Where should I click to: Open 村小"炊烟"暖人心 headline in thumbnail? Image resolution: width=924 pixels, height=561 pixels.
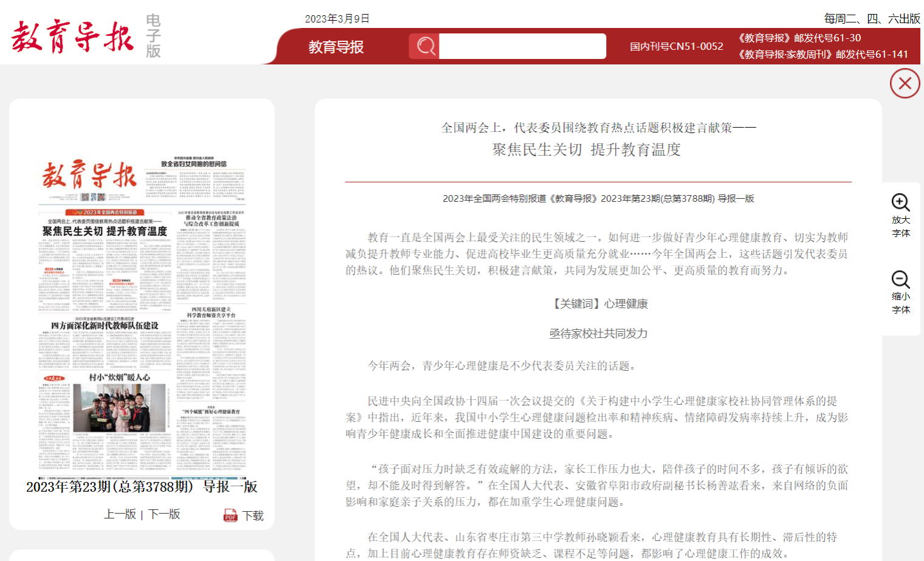click(119, 377)
